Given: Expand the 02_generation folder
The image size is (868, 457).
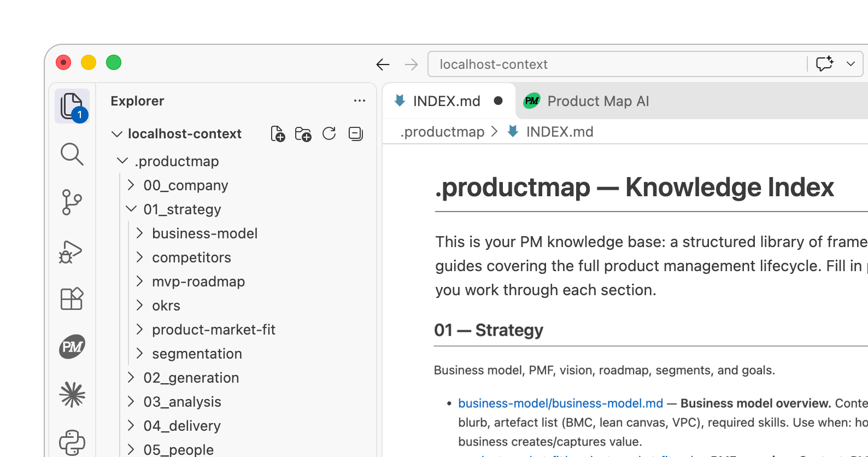Looking at the screenshot, I should point(131,377).
